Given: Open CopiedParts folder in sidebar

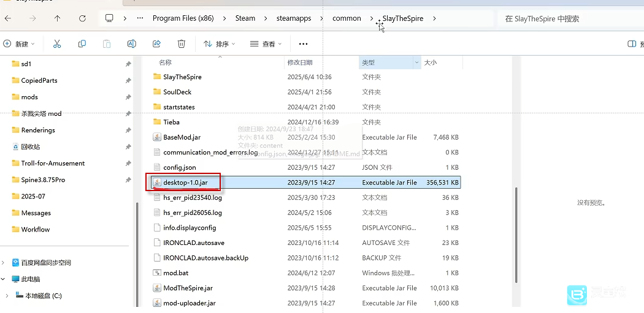Looking at the screenshot, I should 39,80.
